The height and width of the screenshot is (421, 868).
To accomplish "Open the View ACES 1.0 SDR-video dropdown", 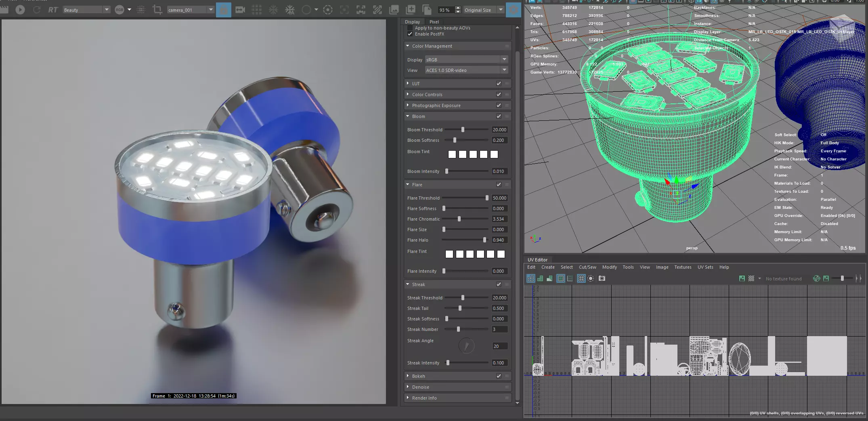I will (x=466, y=70).
